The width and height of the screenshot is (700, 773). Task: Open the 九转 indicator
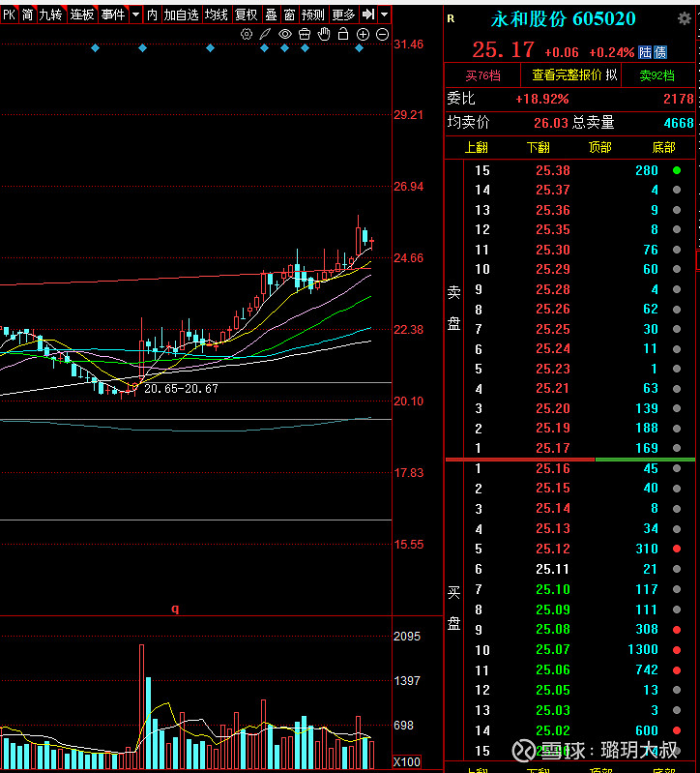50,15
